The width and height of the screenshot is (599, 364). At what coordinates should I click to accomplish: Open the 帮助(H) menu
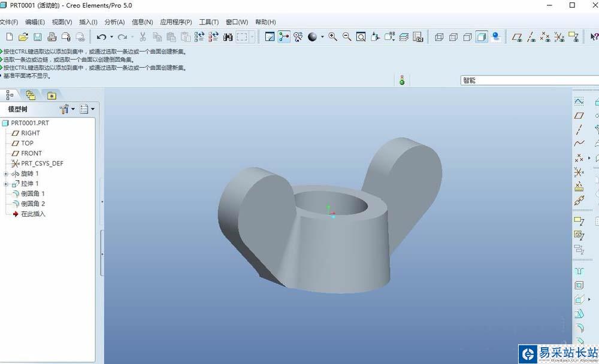265,22
